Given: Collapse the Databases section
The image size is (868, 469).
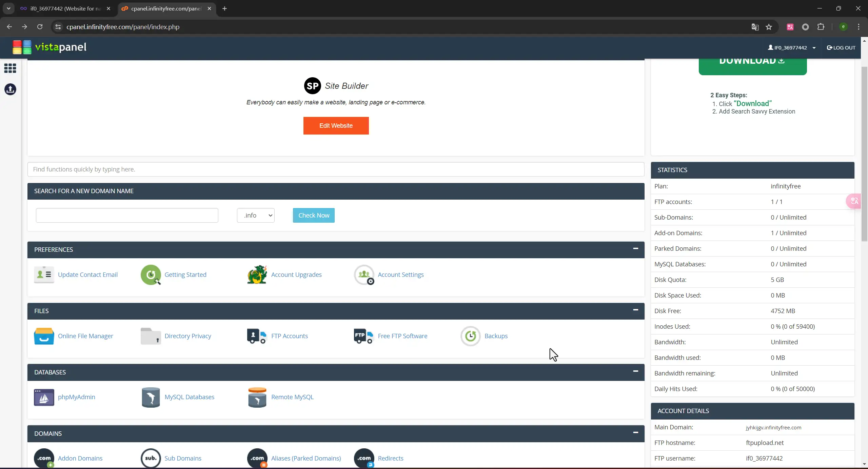Looking at the screenshot, I should point(636,371).
